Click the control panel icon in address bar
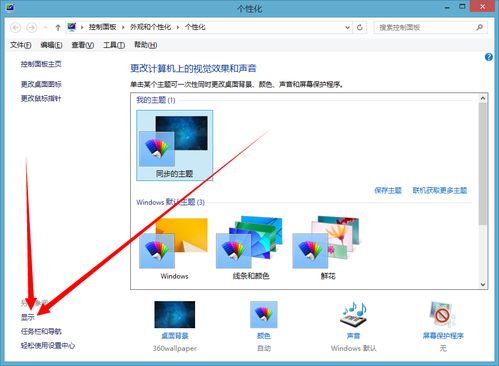Screen dimensions: 499x366 [x=72, y=27]
